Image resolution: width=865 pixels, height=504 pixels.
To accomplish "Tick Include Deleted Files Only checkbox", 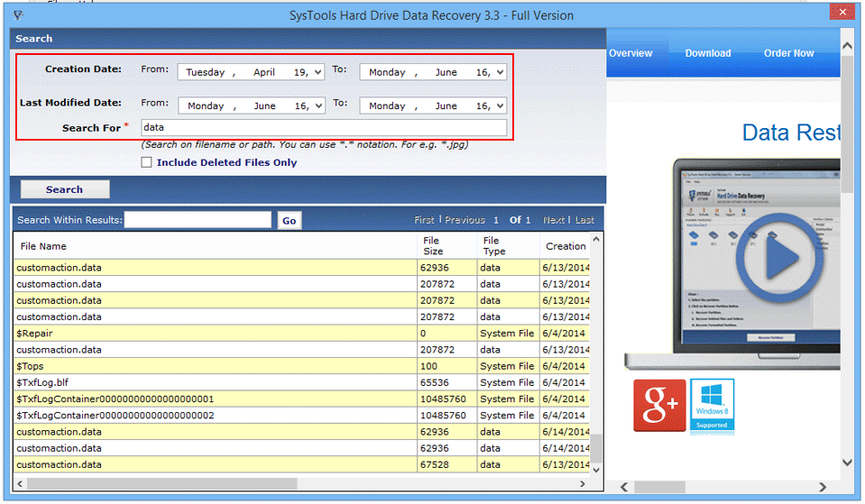I will coord(146,162).
